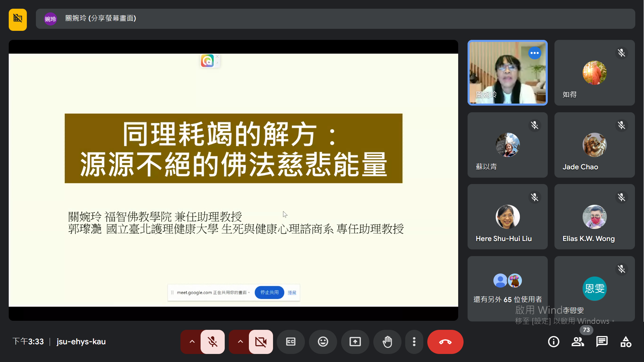This screenshot has width=644, height=362.
Task: Open the three-dot more options menu
Action: pyautogui.click(x=414, y=342)
